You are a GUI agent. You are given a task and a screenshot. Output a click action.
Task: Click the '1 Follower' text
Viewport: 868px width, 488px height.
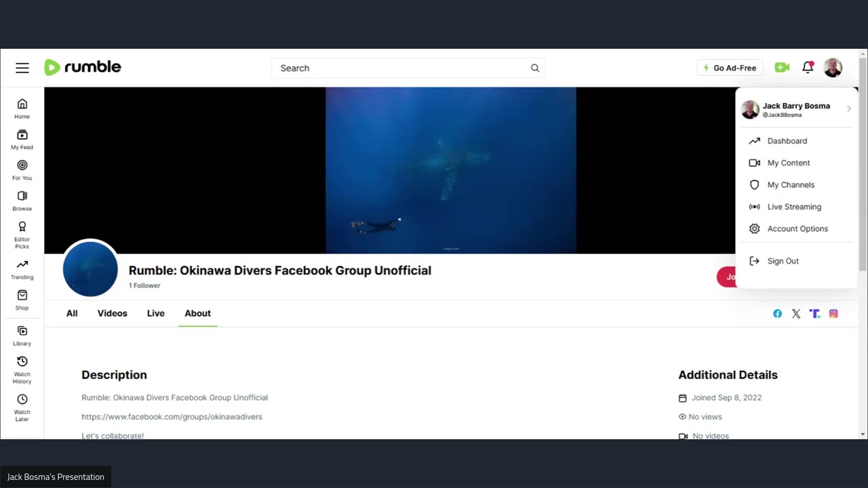pos(144,285)
